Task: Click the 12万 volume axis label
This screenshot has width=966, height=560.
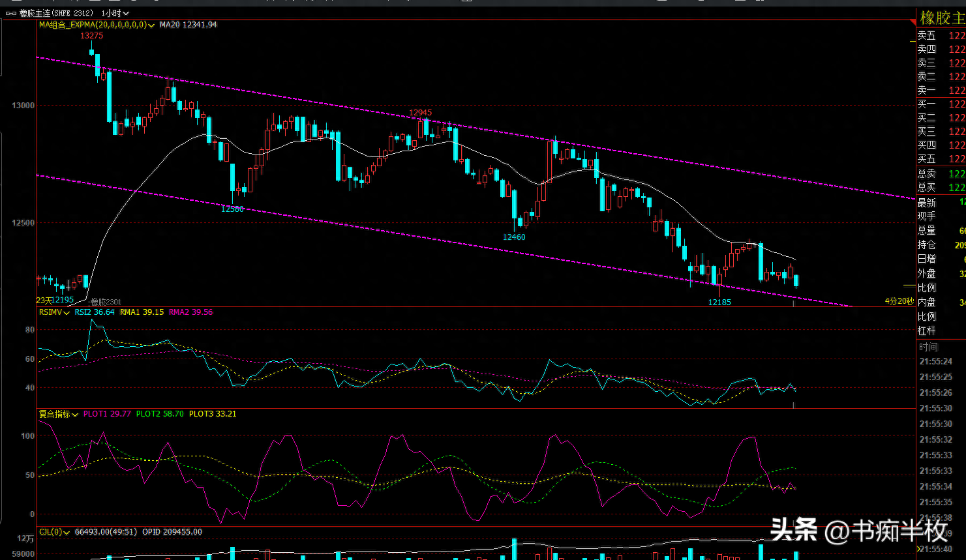Action: tap(25, 538)
